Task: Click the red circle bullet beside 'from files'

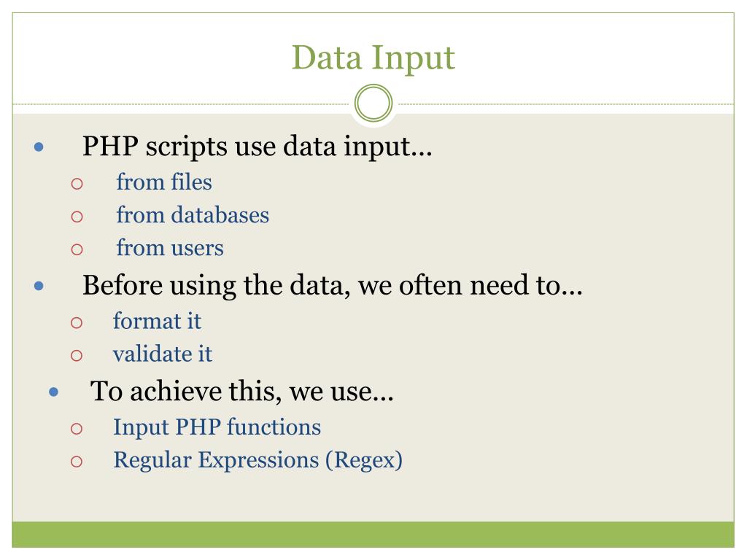Action: click(77, 184)
